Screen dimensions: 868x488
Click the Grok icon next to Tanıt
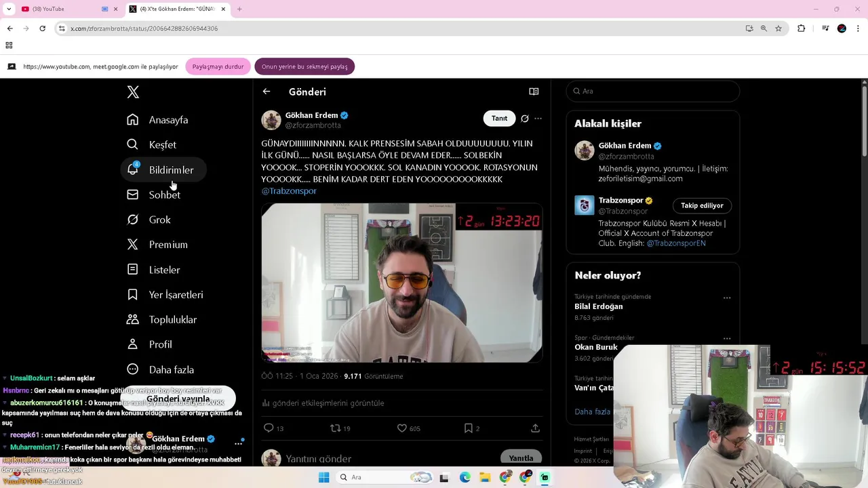(525, 119)
